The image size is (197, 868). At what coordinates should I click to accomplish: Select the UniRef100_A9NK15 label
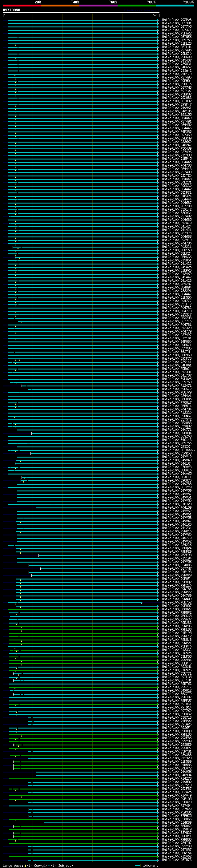pyautogui.click(x=177, y=531)
